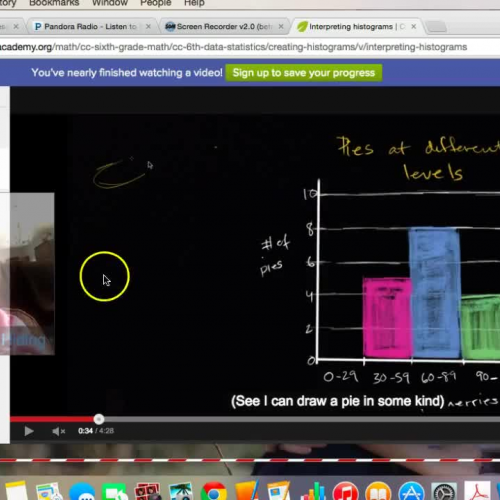This screenshot has height=500, width=500.
Task: Click the nearly finished watching banner text
Action: pyautogui.click(x=127, y=73)
